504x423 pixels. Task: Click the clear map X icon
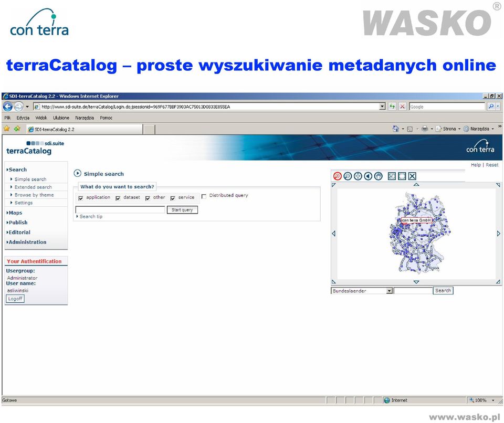[x=413, y=176]
